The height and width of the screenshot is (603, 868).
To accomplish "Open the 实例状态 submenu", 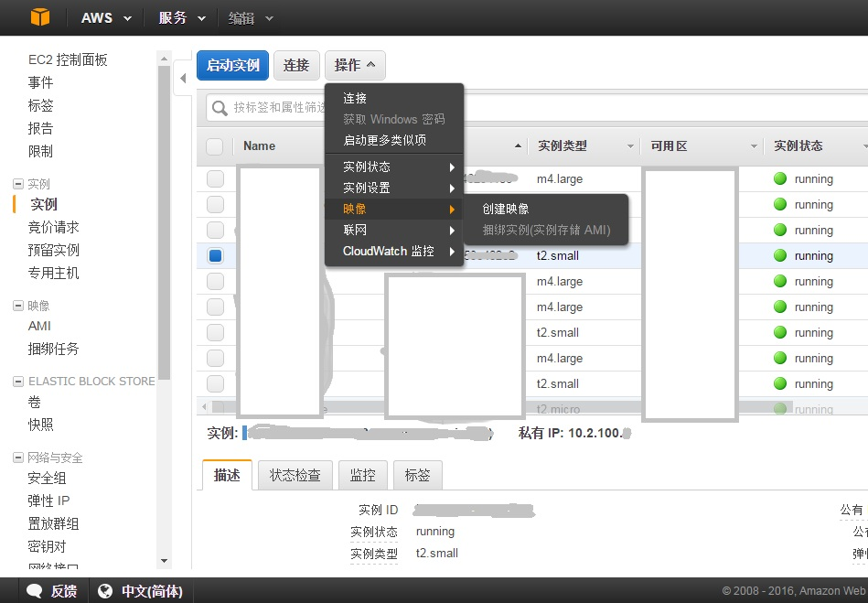I will [393, 167].
